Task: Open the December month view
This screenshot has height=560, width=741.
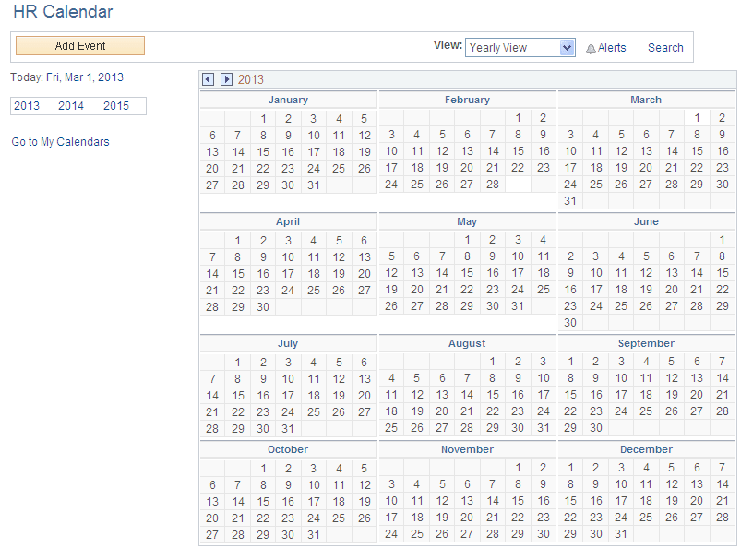Action: [x=645, y=449]
